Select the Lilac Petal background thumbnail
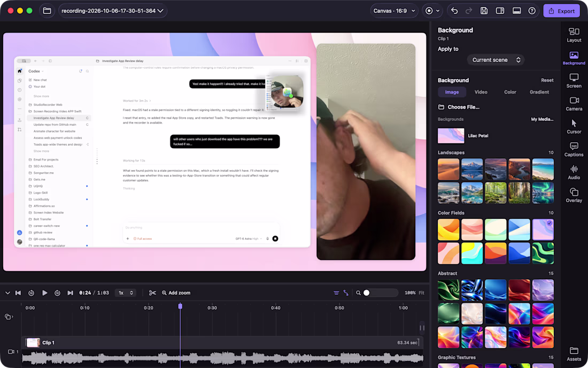 tap(451, 136)
